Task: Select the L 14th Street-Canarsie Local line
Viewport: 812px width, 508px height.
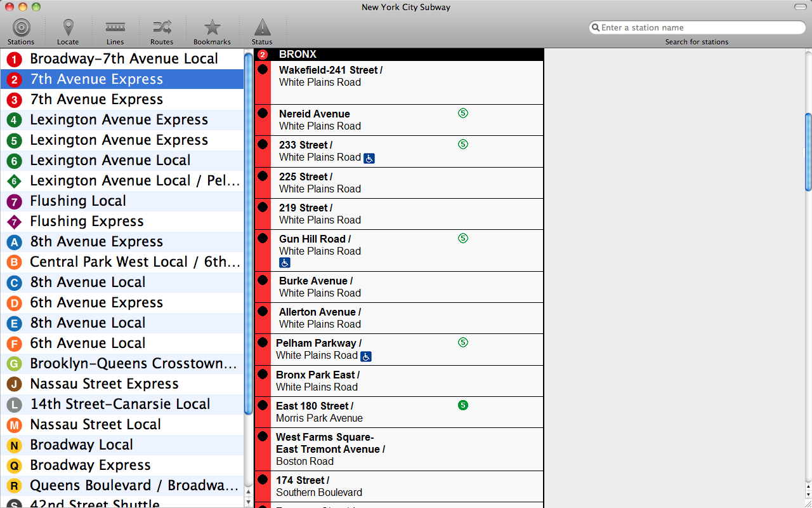Action: coord(122,404)
